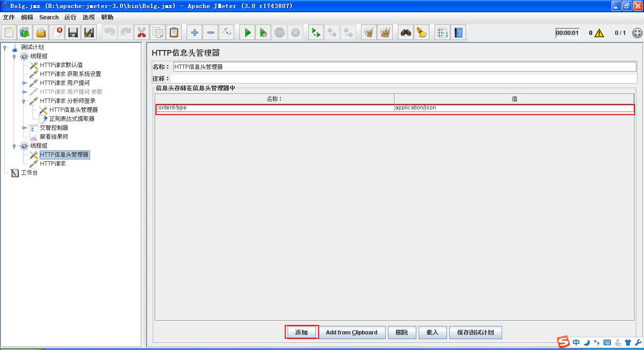Open Search with binoculars icon
644x350 pixels.
click(x=405, y=33)
